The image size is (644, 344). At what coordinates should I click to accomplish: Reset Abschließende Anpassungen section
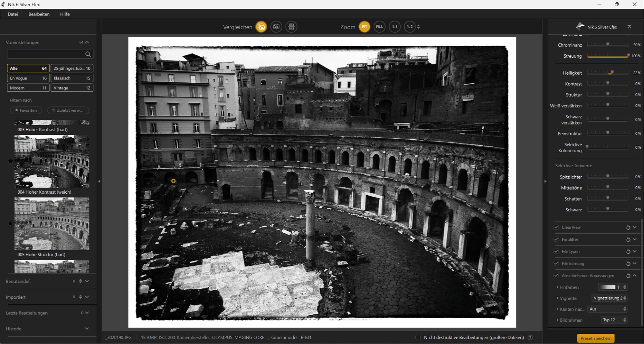(628, 276)
